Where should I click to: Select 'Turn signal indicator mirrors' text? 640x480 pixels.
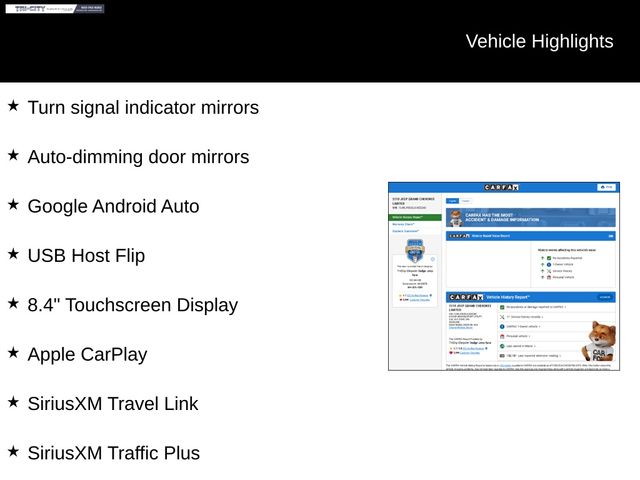pyautogui.click(x=143, y=108)
